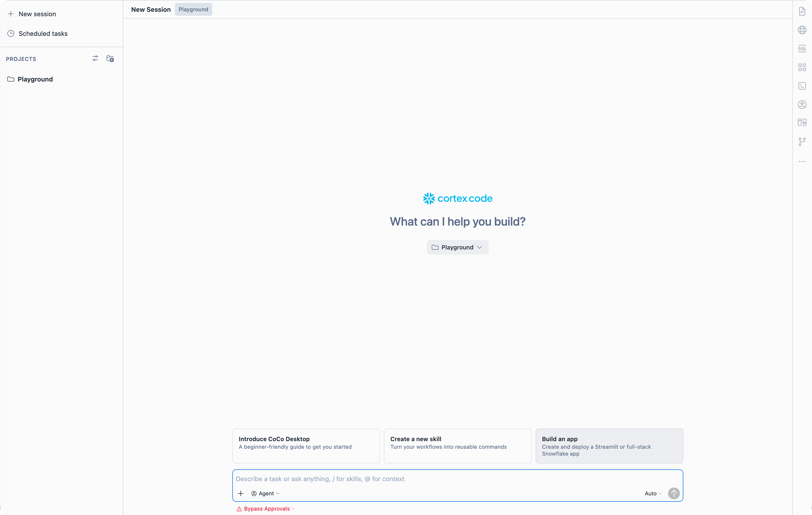The image size is (812, 515).
Task: Open the SQL panel icon
Action: click(x=802, y=49)
